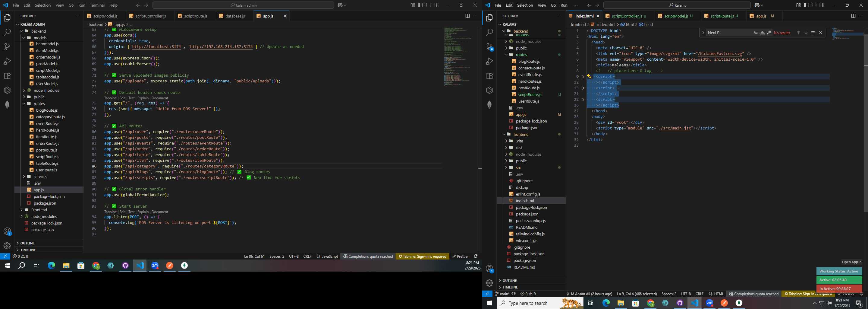This screenshot has width=868, height=309.
Task: Click Tabnine Sign-in is required in kalam admin
Action: click(423, 256)
